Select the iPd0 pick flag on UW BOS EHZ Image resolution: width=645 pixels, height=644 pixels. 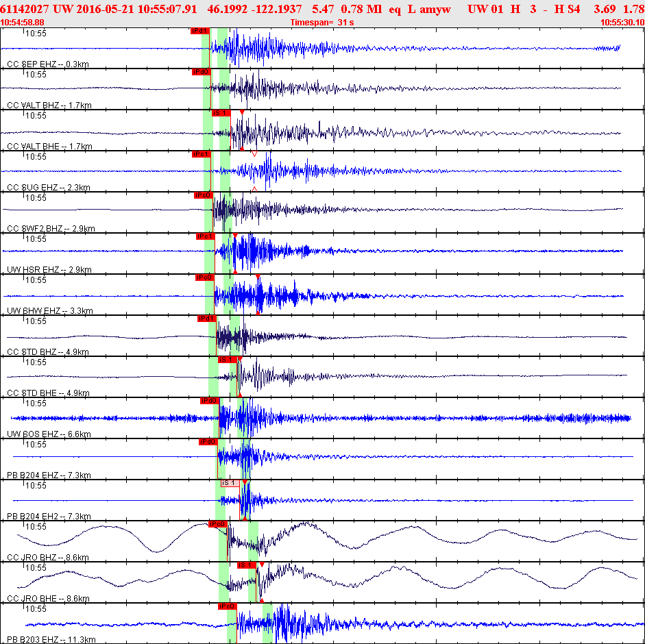tap(209, 401)
